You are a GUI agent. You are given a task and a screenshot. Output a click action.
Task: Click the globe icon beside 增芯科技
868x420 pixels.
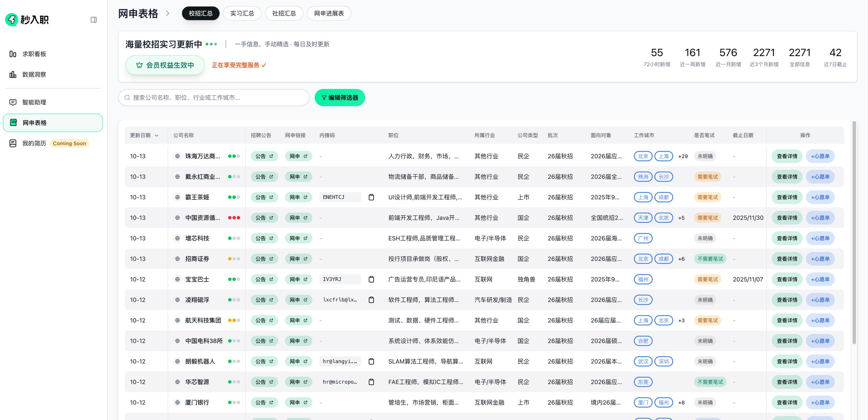(x=177, y=238)
